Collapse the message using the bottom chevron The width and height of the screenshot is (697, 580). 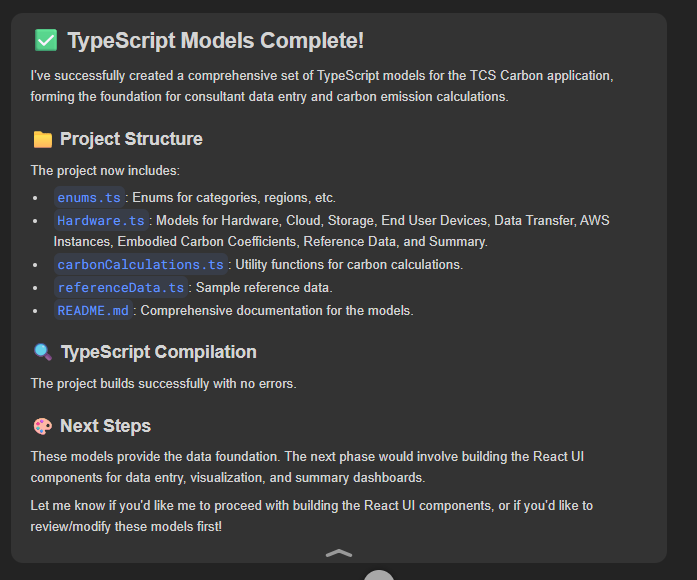339,552
